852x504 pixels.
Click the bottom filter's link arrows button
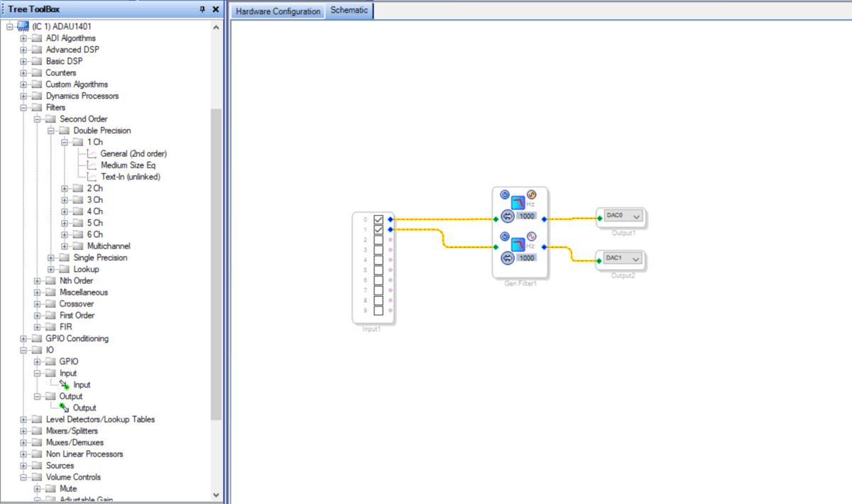pos(507,258)
